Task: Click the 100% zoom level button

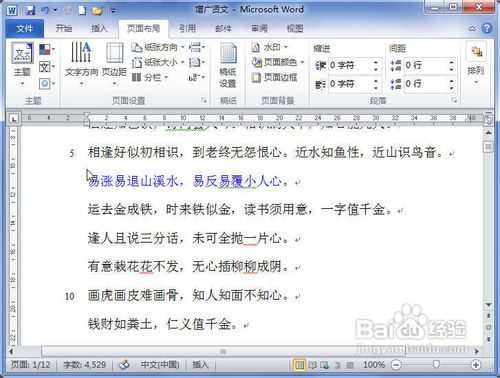Action: pyautogui.click(x=374, y=365)
